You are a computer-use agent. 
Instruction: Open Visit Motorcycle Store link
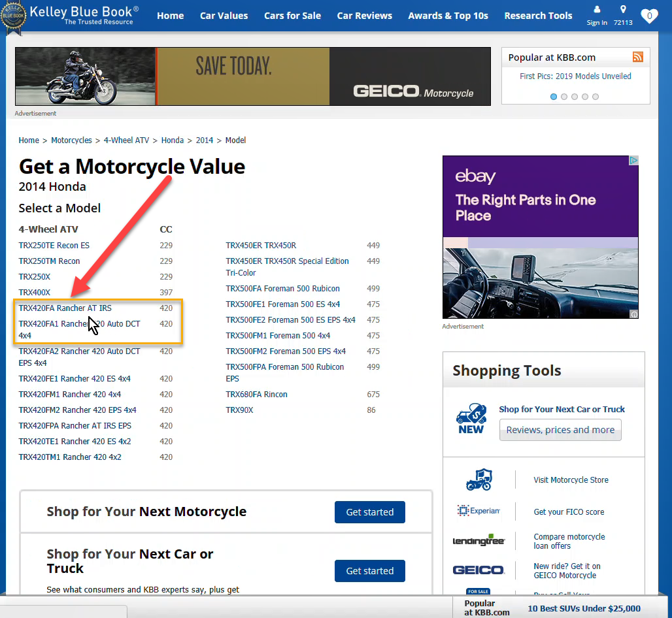pyautogui.click(x=571, y=480)
